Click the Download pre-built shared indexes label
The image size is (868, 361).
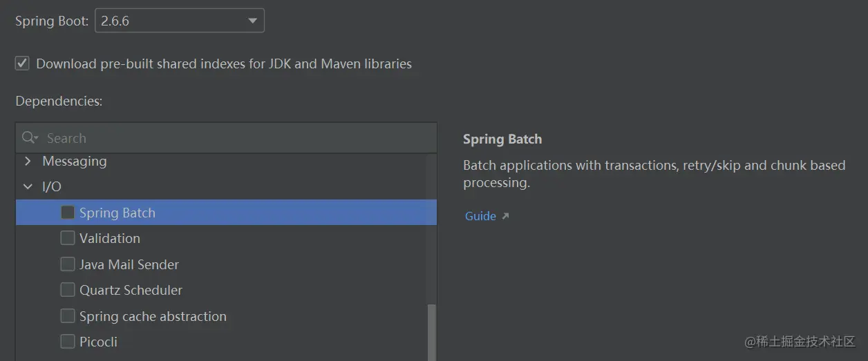pyautogui.click(x=224, y=64)
